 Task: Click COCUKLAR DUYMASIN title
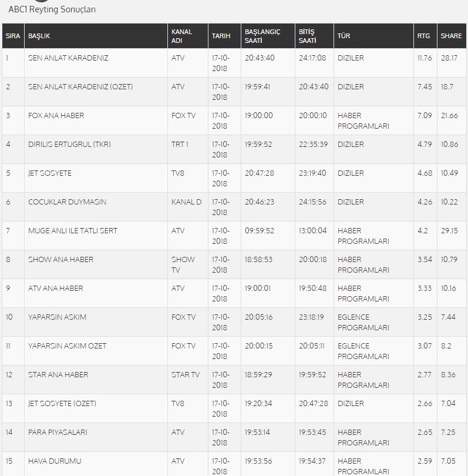coord(68,202)
